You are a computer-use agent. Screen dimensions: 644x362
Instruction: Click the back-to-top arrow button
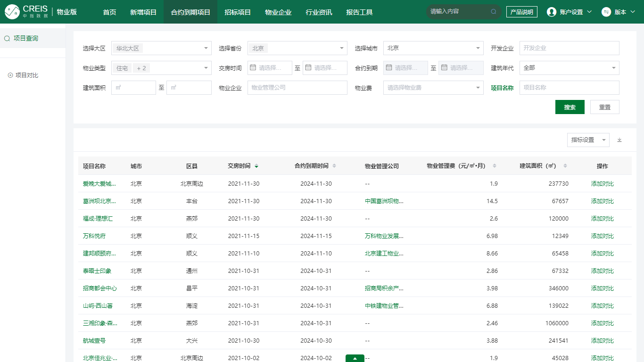pos(355,358)
